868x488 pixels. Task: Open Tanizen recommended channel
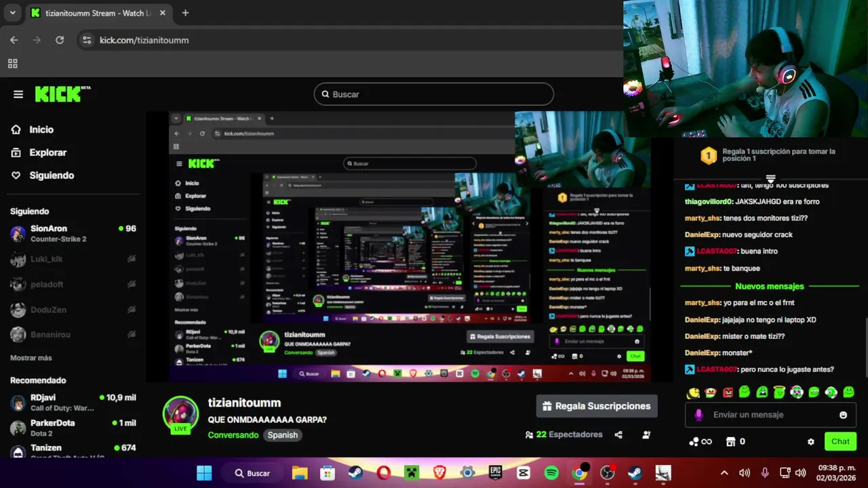pos(73,451)
